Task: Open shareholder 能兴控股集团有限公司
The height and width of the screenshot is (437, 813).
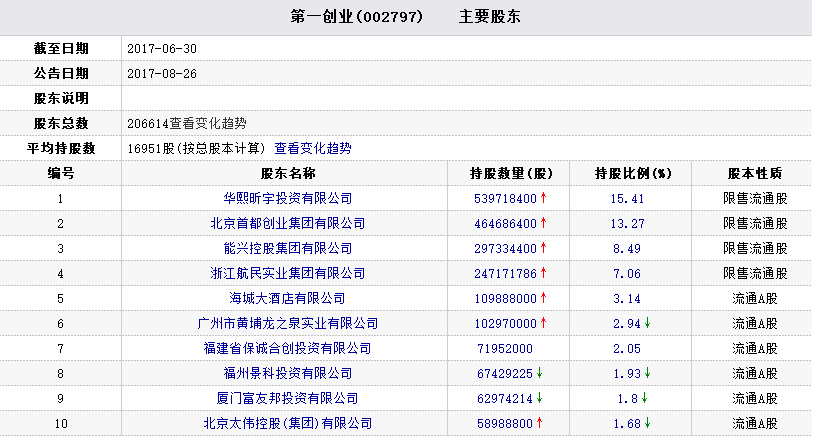Action: [288, 248]
